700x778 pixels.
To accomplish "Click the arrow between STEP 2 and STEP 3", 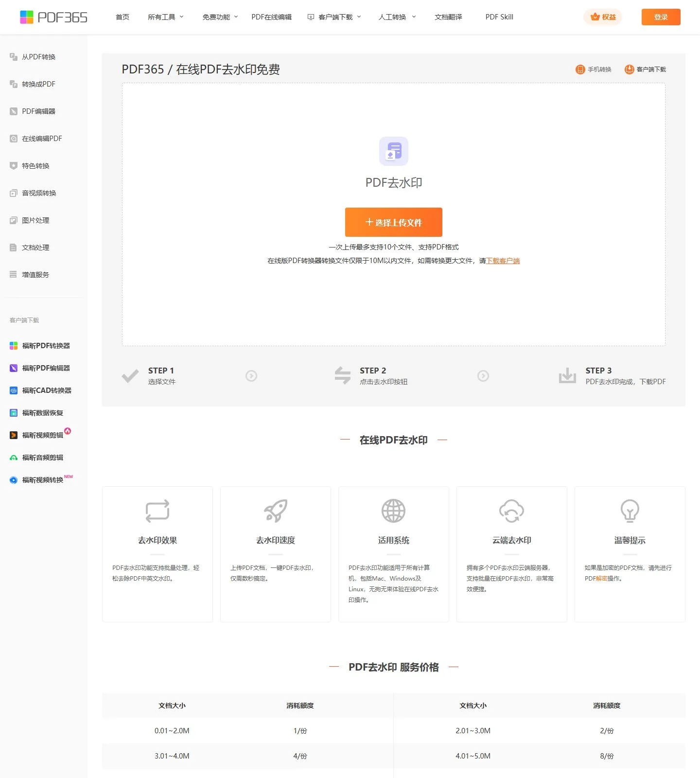I will click(483, 376).
